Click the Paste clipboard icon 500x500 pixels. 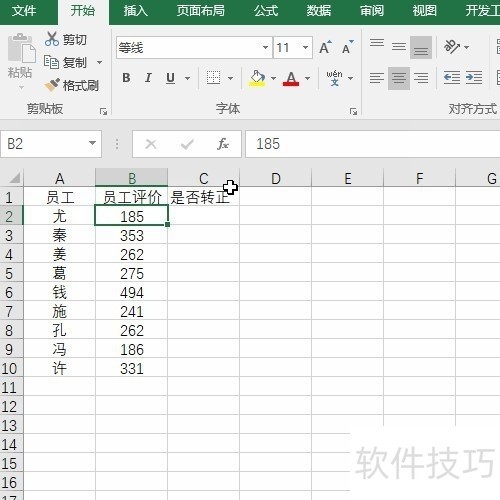[x=21, y=49]
